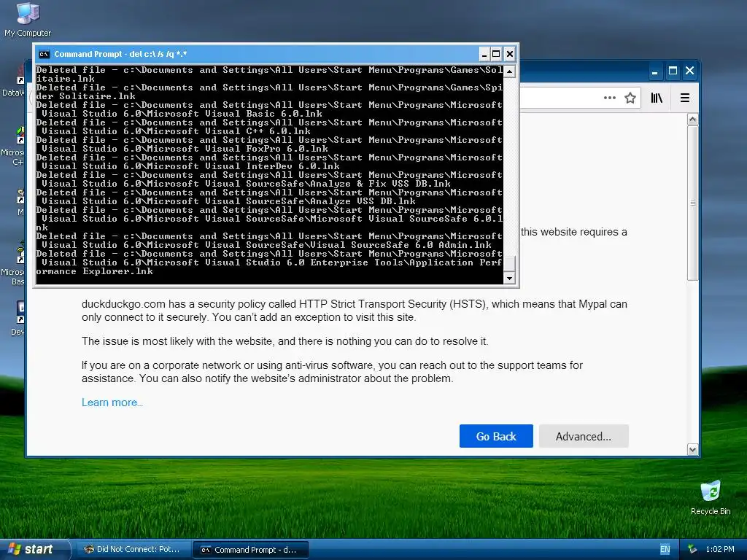Viewport: 747px width, 560px height.
Task: Click the system tray network icon
Action: tap(693, 550)
